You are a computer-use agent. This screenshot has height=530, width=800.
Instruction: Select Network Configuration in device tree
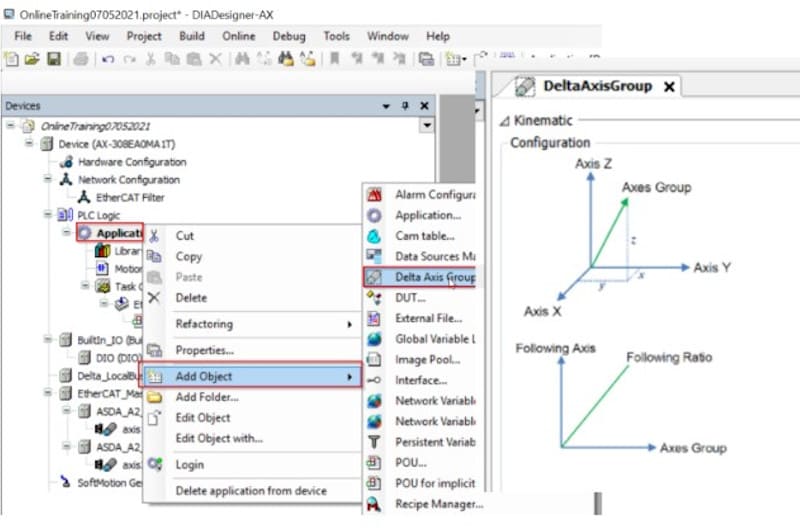pyautogui.click(x=128, y=180)
